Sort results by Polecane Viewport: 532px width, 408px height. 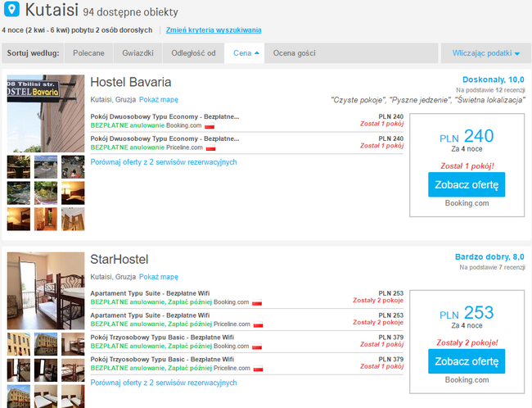click(x=88, y=53)
